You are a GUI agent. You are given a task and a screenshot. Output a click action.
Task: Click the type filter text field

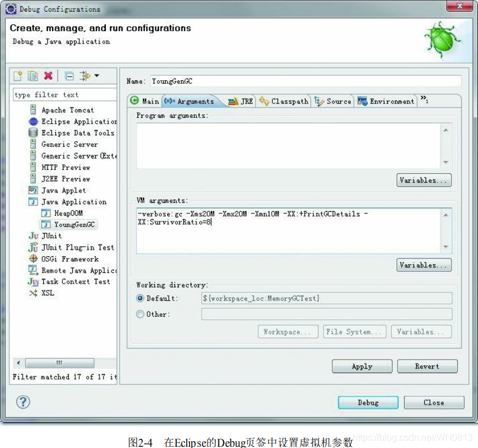(x=65, y=95)
